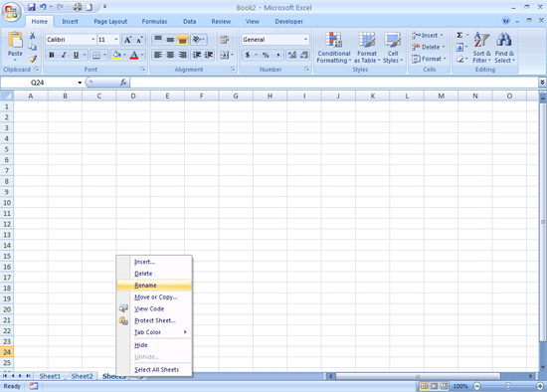
Task: Toggle Center horizontal alignment
Action: click(170, 55)
